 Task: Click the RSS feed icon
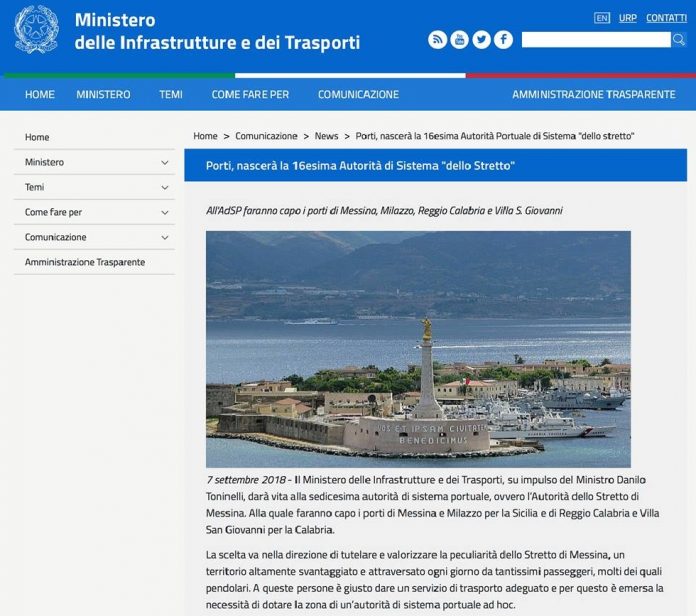pos(437,40)
